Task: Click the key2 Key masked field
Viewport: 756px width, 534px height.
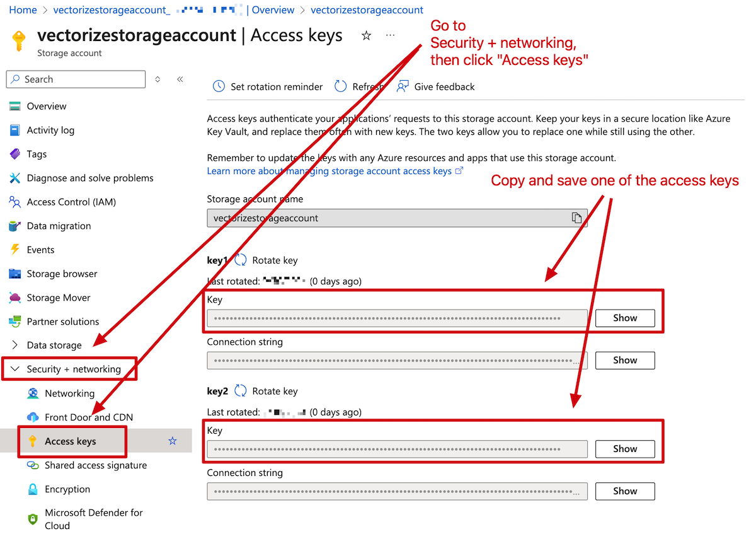Action: (x=397, y=449)
